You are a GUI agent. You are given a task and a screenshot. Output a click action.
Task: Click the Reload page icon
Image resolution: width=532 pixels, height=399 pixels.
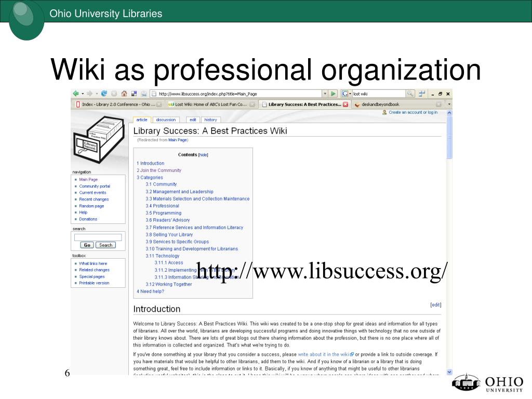[x=104, y=94]
